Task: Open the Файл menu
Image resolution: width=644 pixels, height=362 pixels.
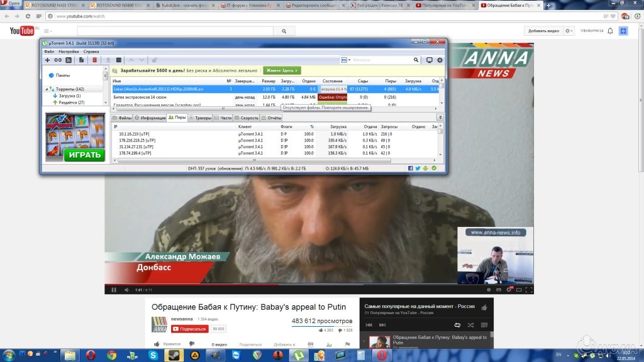Action: tap(49, 52)
